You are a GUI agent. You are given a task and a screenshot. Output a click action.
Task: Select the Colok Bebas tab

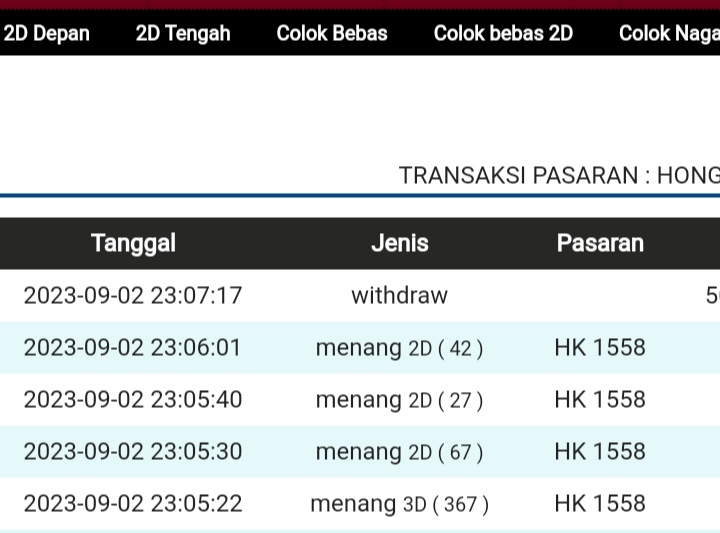point(332,33)
